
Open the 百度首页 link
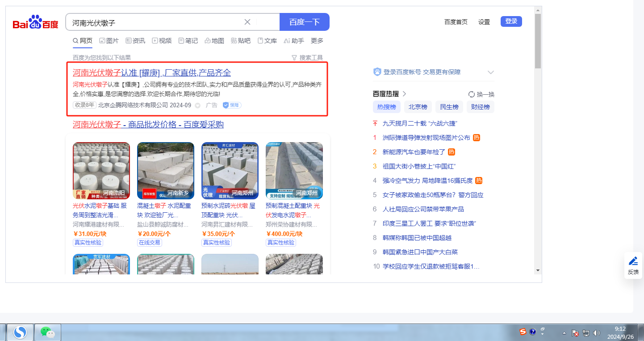456,22
